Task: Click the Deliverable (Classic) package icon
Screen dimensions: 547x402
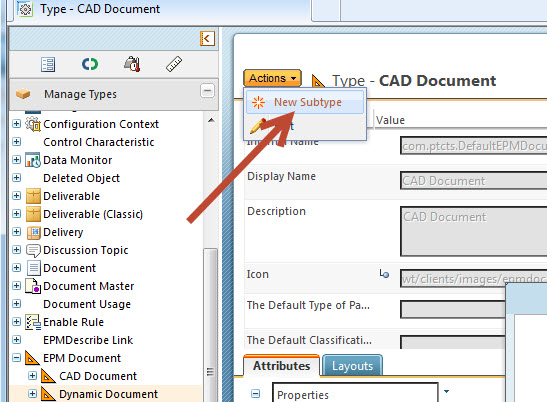Action: pos(33,214)
